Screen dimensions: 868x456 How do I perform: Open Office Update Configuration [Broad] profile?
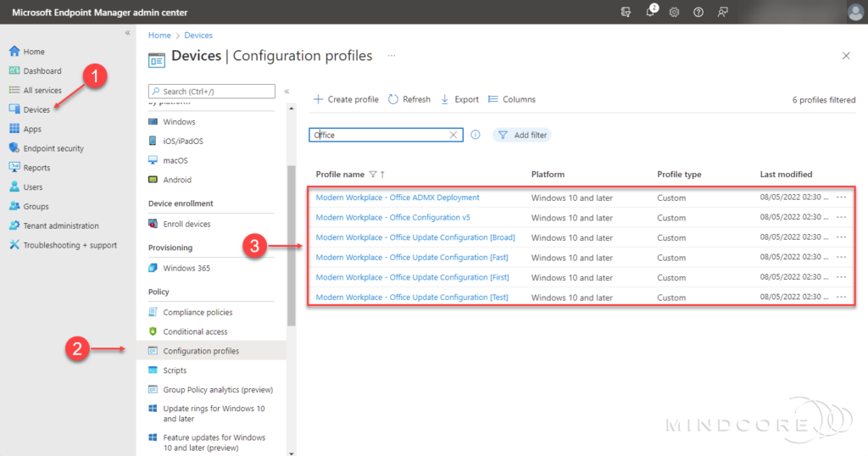[x=415, y=237]
